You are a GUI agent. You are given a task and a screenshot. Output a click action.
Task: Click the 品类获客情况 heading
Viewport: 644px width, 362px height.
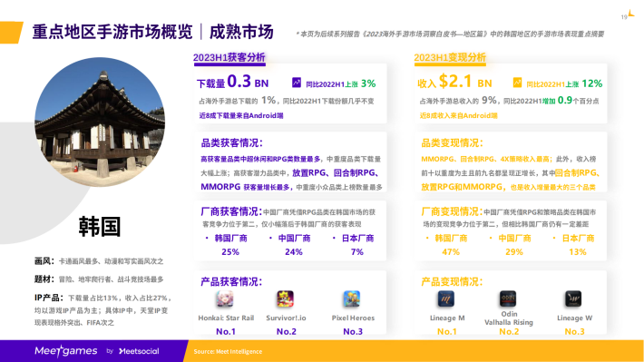[x=231, y=143]
